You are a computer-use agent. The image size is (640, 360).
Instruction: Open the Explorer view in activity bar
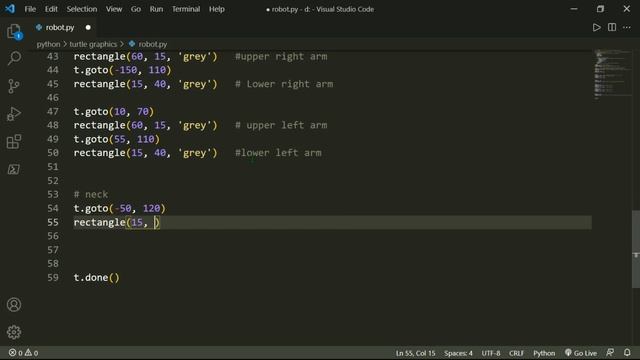pyautogui.click(x=14, y=31)
